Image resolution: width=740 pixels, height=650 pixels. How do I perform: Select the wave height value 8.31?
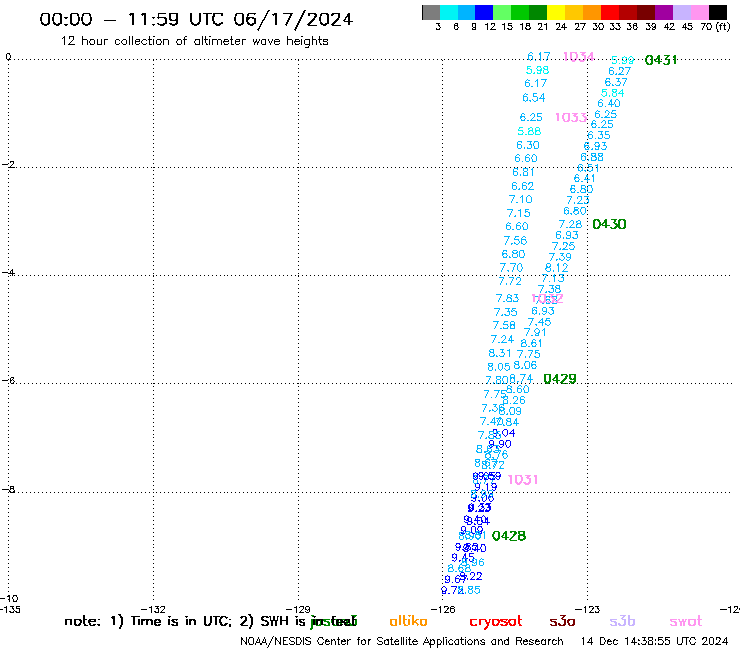click(x=500, y=353)
